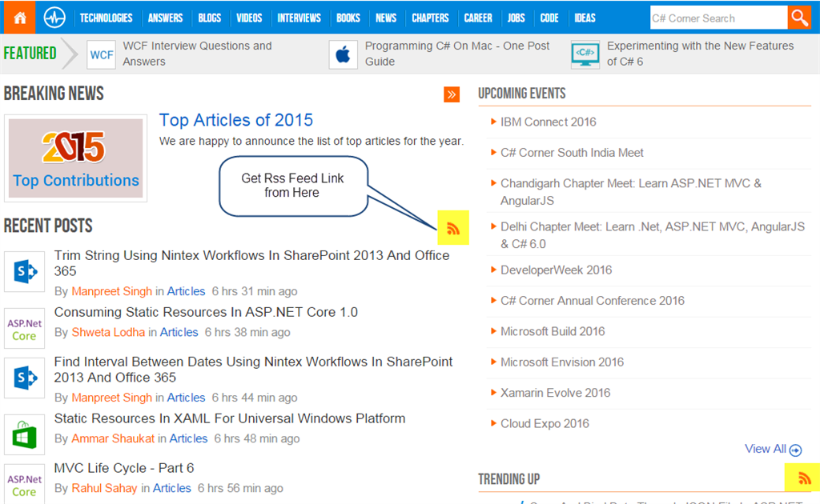Open C# Corner South India Meet event

(572, 153)
